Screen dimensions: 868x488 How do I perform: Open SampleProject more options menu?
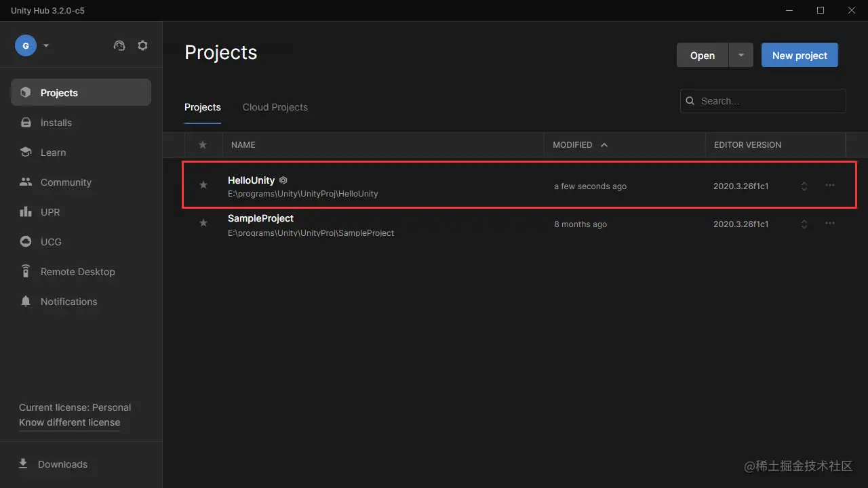(830, 223)
